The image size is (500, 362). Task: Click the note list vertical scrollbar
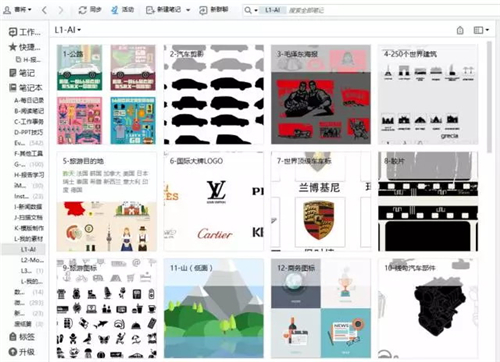click(x=489, y=97)
